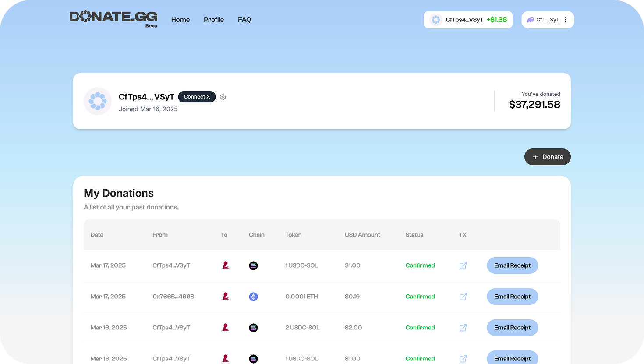Open transaction link for Mar 16 $1.00 donation
Screen dimensions: 644x364
tap(463, 359)
